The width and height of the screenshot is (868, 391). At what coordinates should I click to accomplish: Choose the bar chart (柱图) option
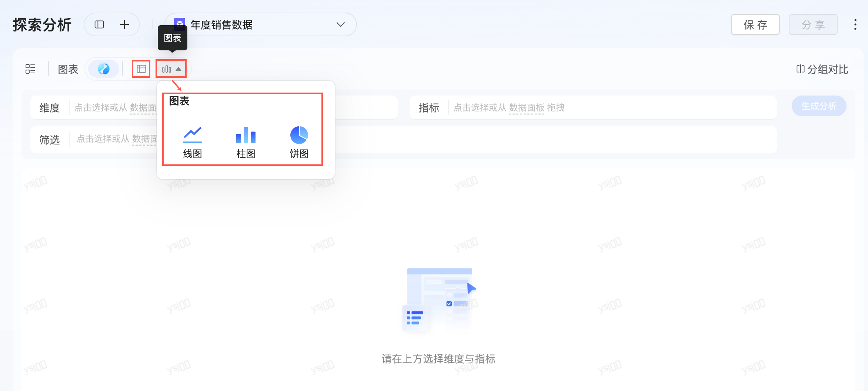click(x=246, y=143)
